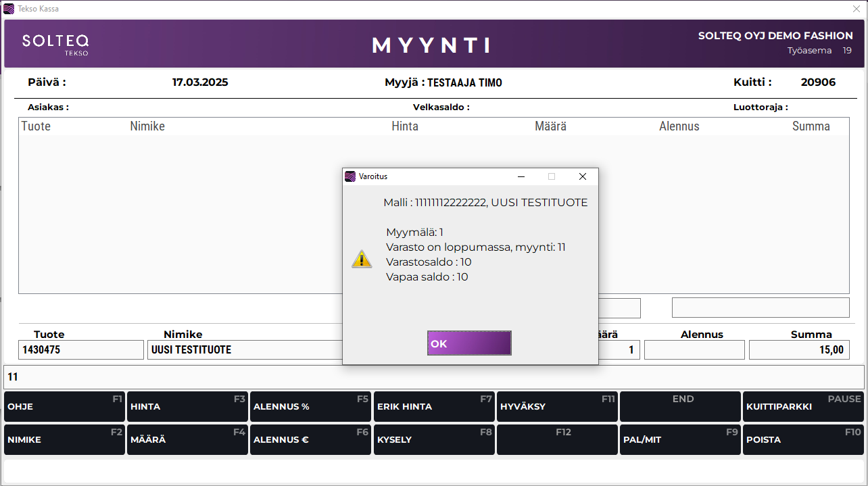868x486 pixels.
Task: Click the yellow warning triangle icon
Action: click(362, 259)
